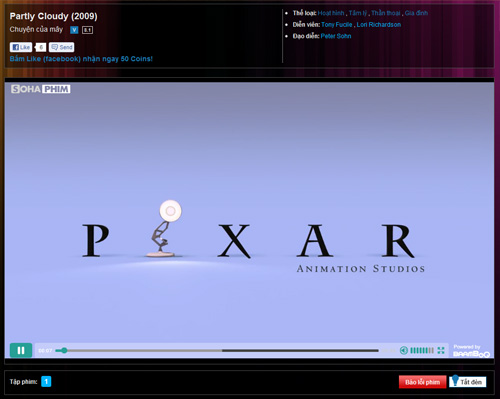Enter fullscreen mode with the expand icon
The height and width of the screenshot is (399, 500).
click(441, 350)
